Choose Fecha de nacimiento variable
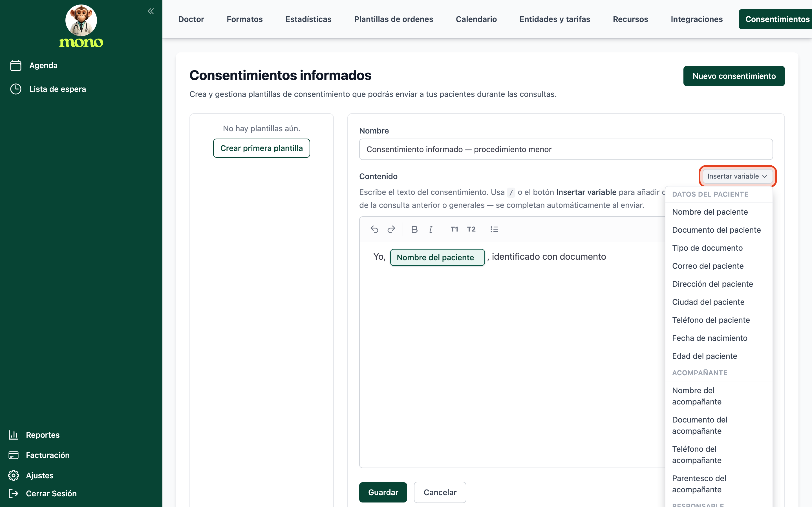The width and height of the screenshot is (812, 507). [710, 338]
